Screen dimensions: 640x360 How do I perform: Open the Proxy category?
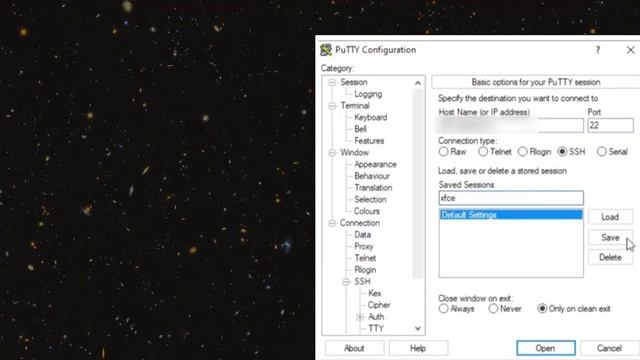(364, 247)
